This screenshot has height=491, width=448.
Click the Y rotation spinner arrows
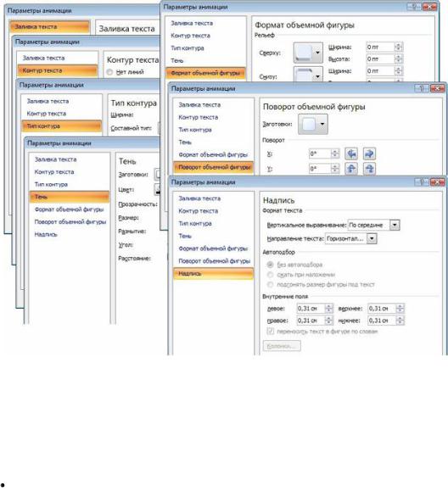(334, 169)
